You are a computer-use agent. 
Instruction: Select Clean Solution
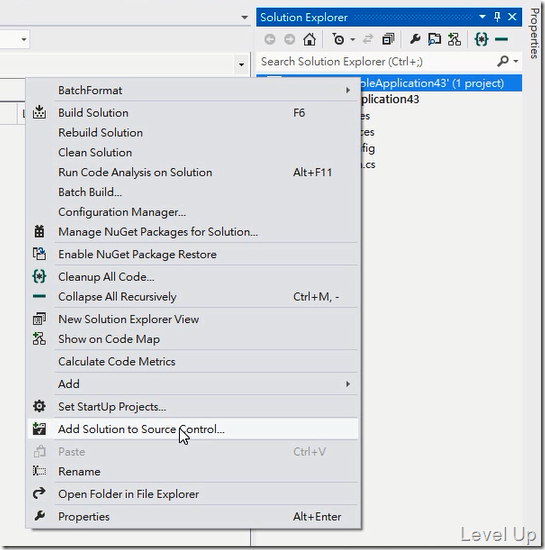click(x=192, y=153)
